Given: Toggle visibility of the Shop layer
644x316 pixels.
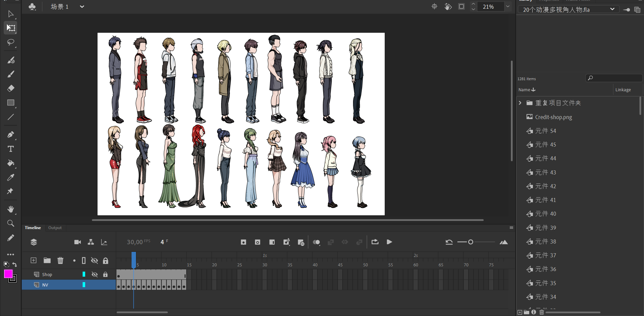Looking at the screenshot, I should click(x=95, y=274).
